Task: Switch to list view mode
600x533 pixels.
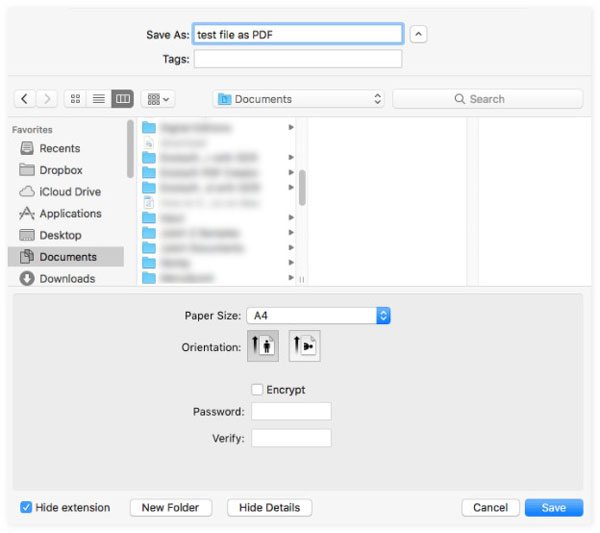Action: pyautogui.click(x=99, y=99)
